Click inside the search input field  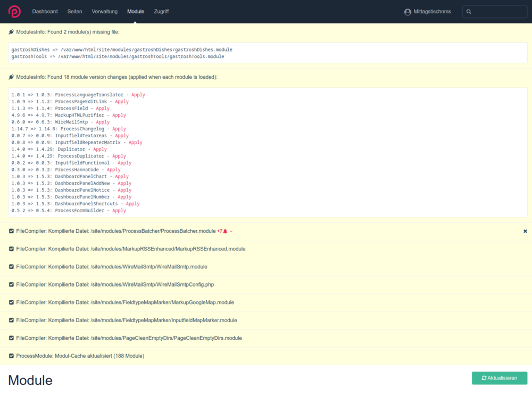coord(495,11)
